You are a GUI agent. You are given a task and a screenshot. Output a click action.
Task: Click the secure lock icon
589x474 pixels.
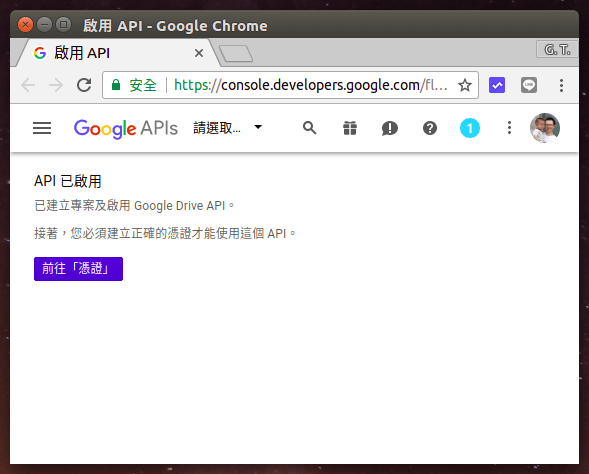point(116,85)
